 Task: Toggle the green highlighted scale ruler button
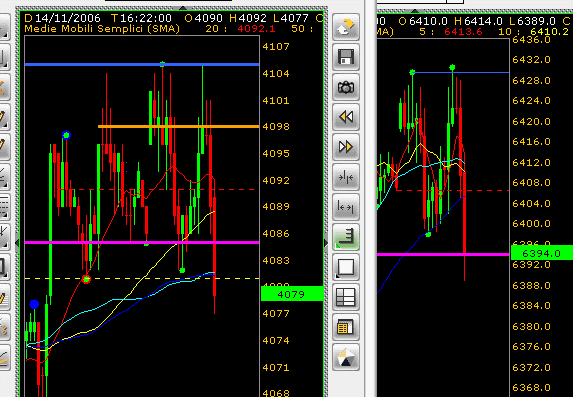[x=346, y=237]
